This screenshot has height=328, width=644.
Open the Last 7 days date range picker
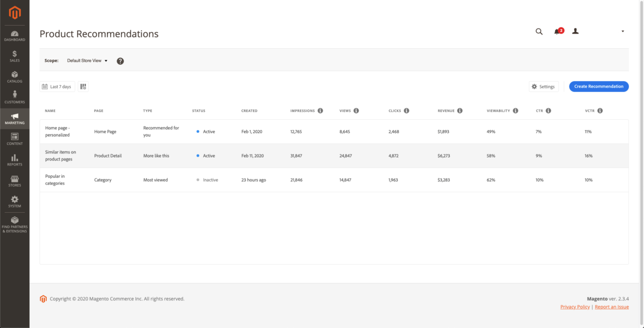(x=57, y=87)
